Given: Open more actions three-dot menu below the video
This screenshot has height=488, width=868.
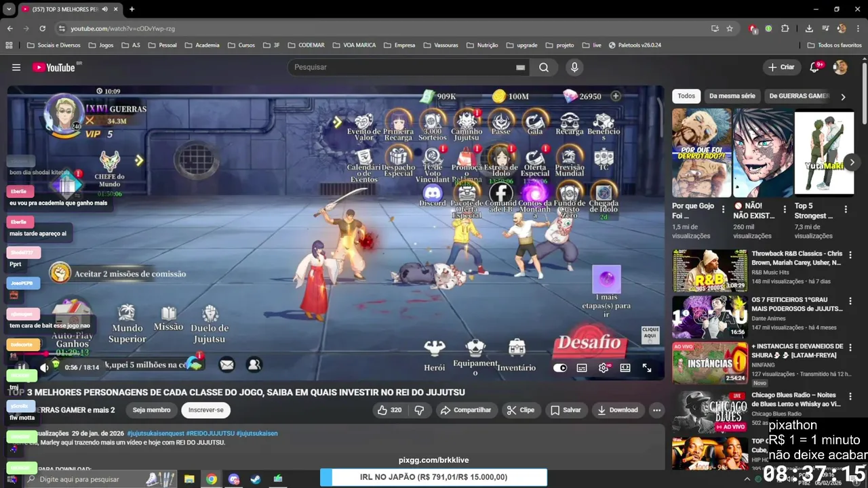Looking at the screenshot, I should [x=656, y=410].
